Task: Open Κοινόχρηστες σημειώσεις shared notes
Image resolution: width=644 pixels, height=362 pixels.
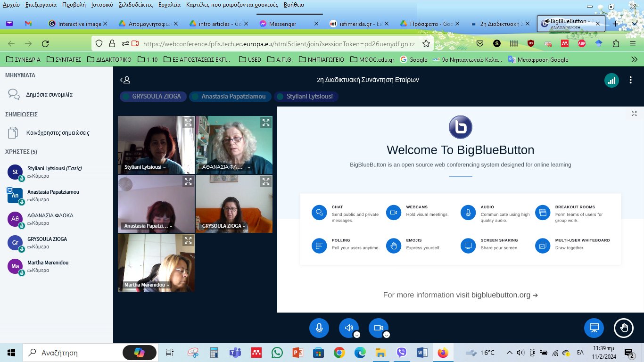Action: click(x=58, y=133)
